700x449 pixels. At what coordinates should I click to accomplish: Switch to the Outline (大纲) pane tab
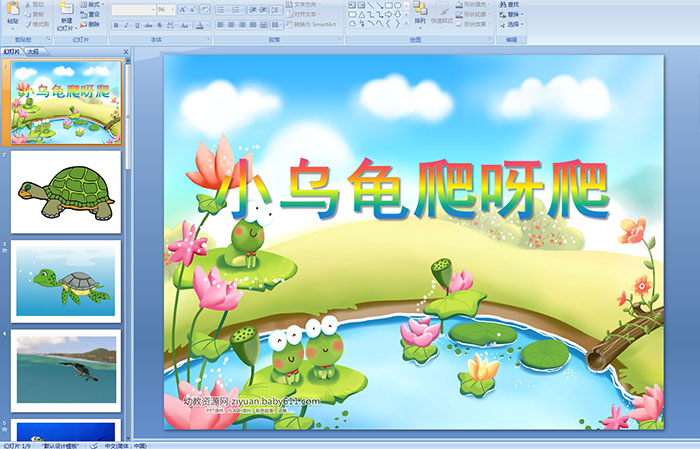tap(34, 52)
